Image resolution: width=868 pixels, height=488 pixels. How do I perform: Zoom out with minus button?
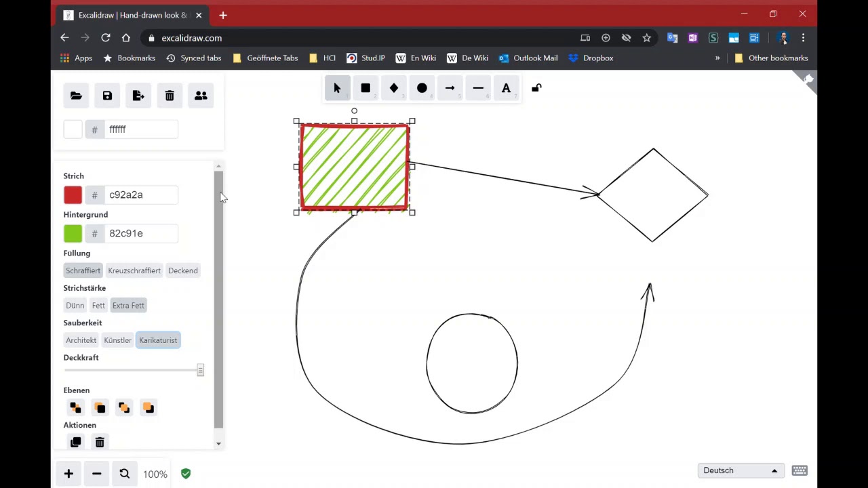click(x=96, y=474)
